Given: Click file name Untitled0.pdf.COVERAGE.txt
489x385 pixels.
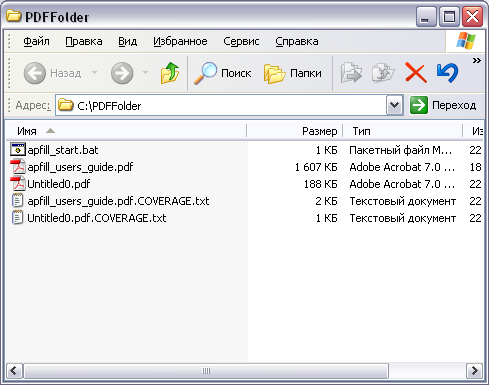Looking at the screenshot, I should point(97,218).
